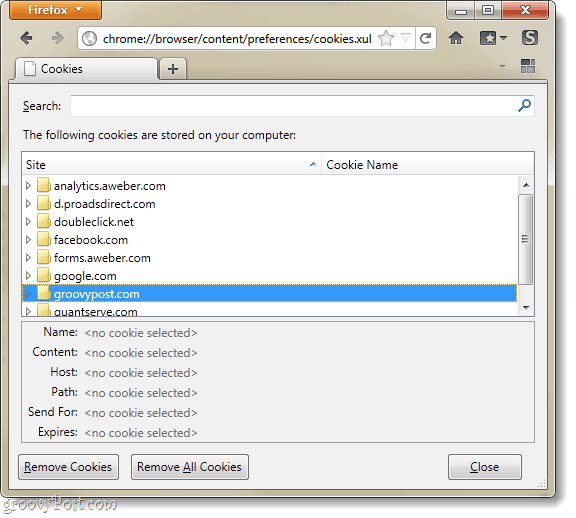Click the address bar URL text
Image resolution: width=576 pixels, height=518 pixels.
coord(237,39)
